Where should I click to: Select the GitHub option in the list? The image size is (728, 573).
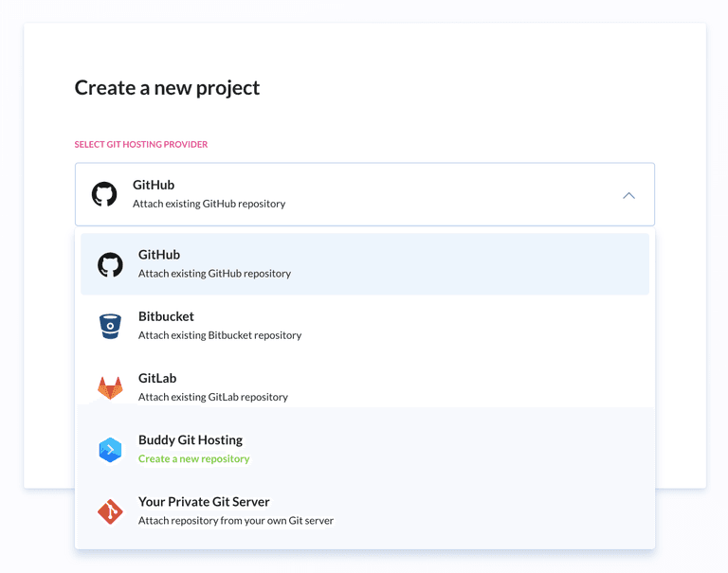click(x=365, y=264)
